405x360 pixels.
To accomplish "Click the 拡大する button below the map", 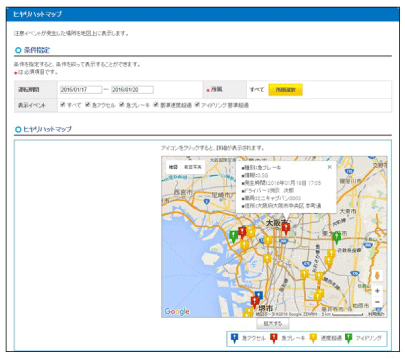I will click(273, 323).
